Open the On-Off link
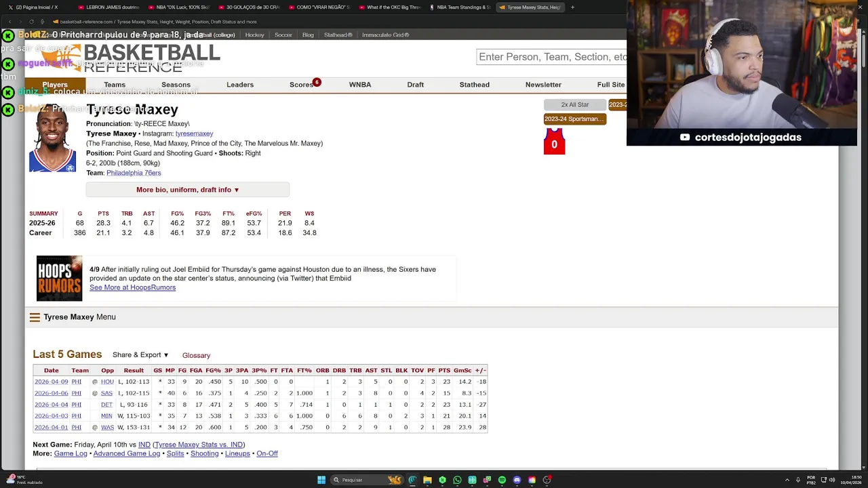This screenshot has width=868, height=488. coord(267,453)
